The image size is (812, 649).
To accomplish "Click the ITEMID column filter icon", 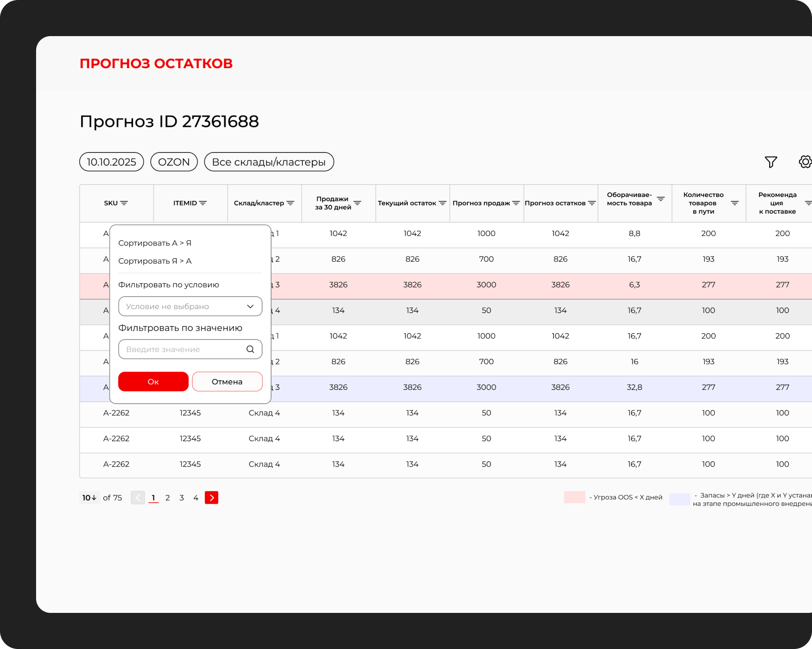I will tap(203, 203).
